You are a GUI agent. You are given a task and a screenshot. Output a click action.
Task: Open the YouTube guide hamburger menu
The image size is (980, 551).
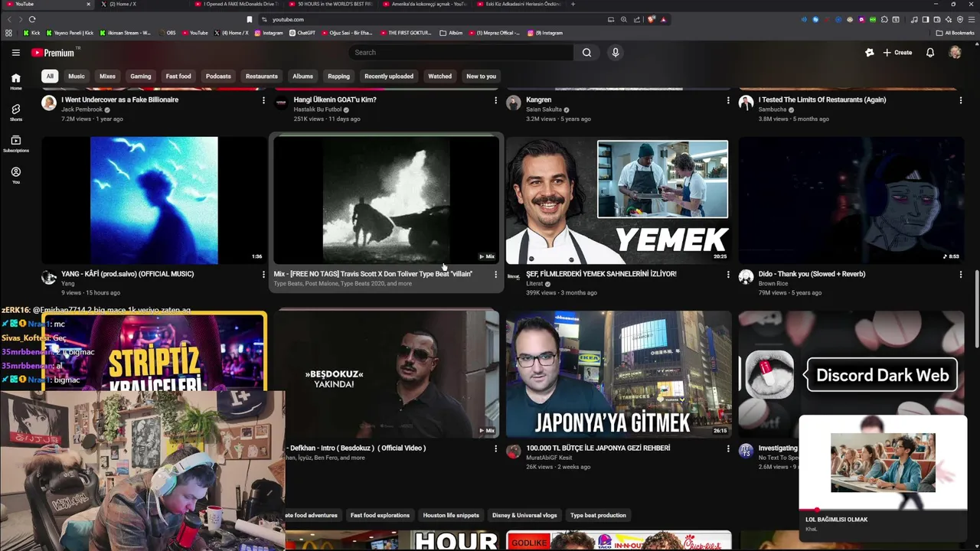click(15, 53)
